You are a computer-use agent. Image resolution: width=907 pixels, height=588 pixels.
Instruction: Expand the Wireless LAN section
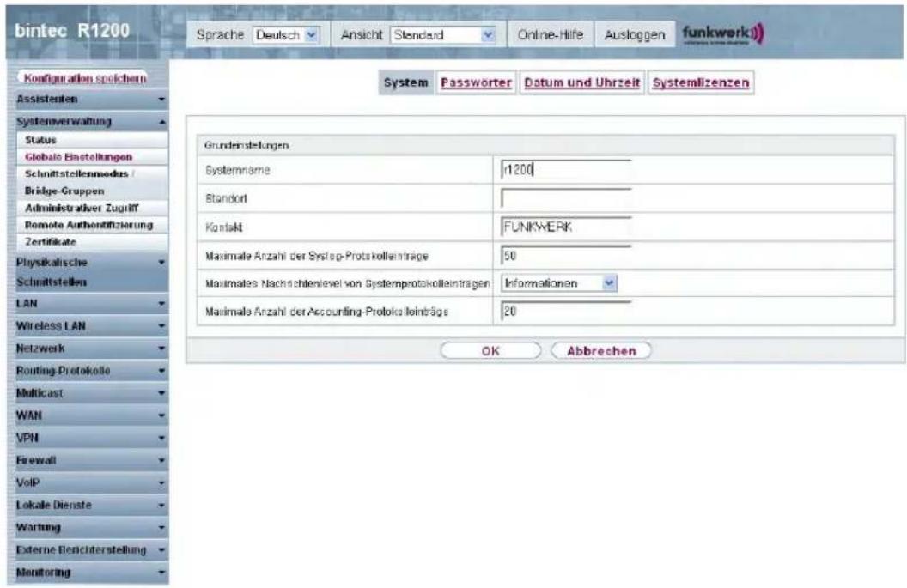[x=91, y=326]
